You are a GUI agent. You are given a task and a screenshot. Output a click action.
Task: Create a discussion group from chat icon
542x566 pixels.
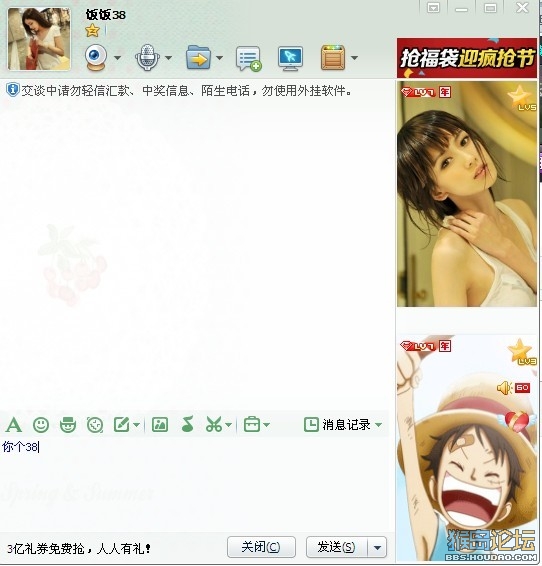pos(248,58)
